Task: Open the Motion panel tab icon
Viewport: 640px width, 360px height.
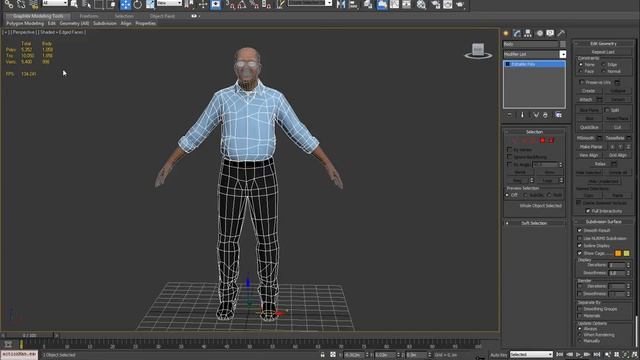Action: tap(540, 33)
